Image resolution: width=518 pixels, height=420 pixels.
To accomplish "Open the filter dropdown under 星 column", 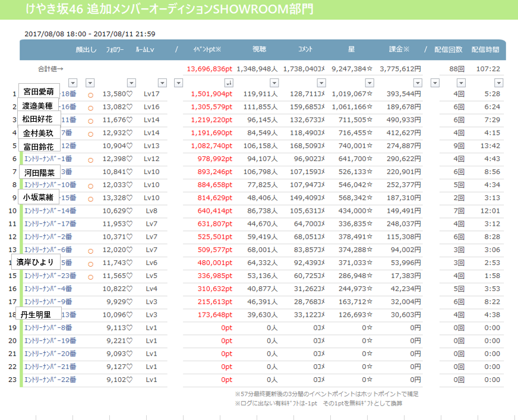I will (369, 83).
